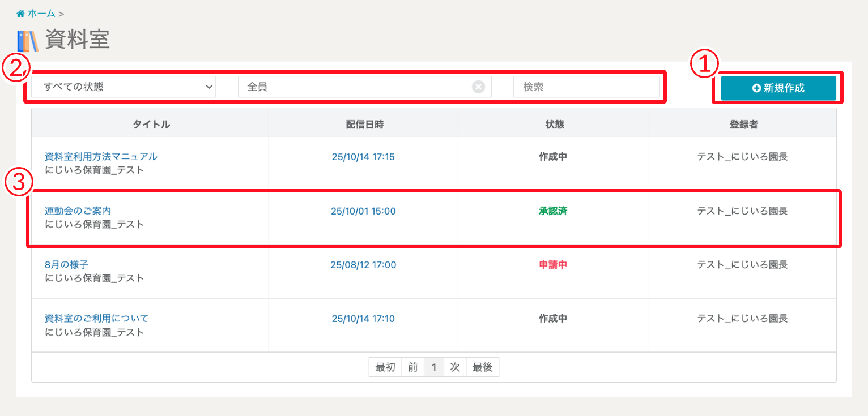Open 資料室のご利用について document link

[x=96, y=319]
